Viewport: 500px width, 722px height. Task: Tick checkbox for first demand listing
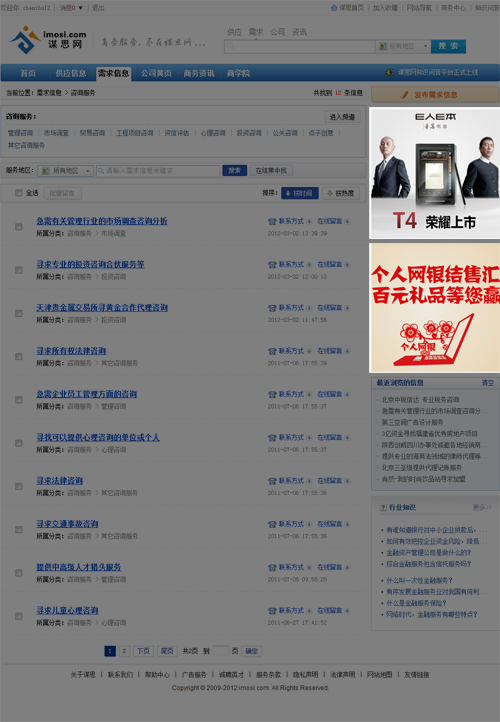pos(18,227)
